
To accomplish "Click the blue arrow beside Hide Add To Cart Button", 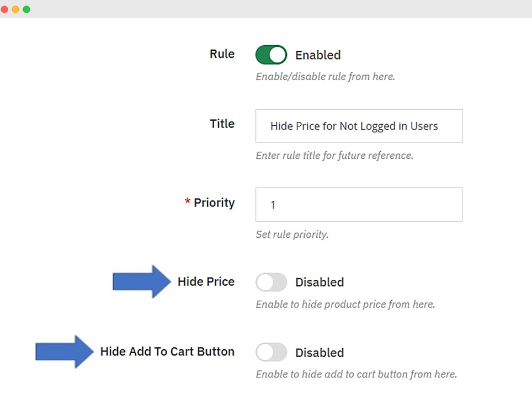I will [x=65, y=352].
